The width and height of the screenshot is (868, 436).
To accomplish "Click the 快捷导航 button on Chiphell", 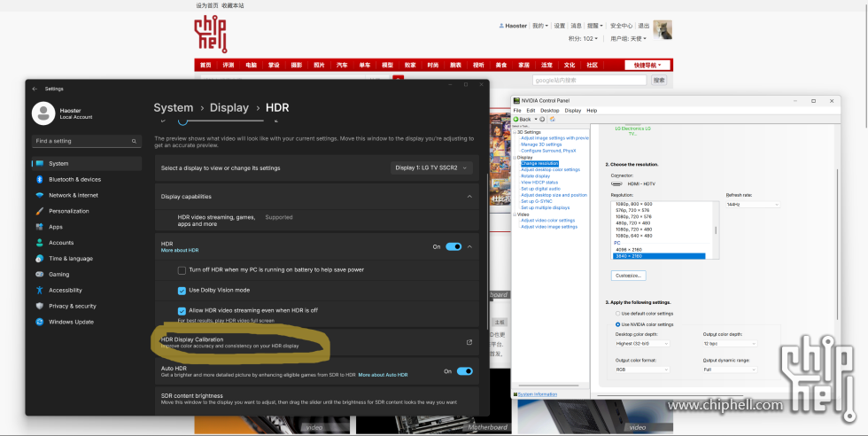I will pos(647,66).
